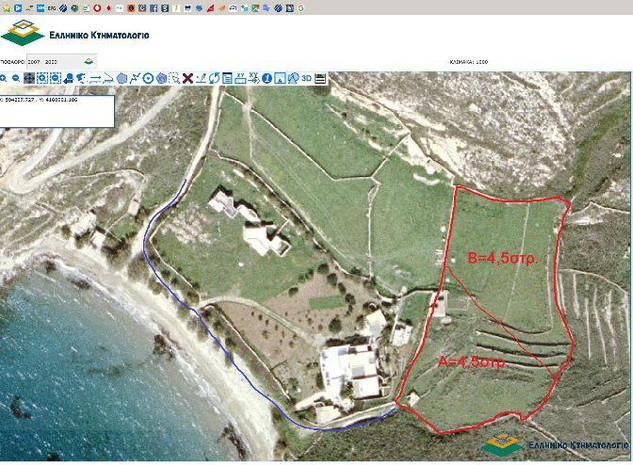Click the zoom in magnifier tool
Viewport: 633px width, 465px height.
coord(4,78)
